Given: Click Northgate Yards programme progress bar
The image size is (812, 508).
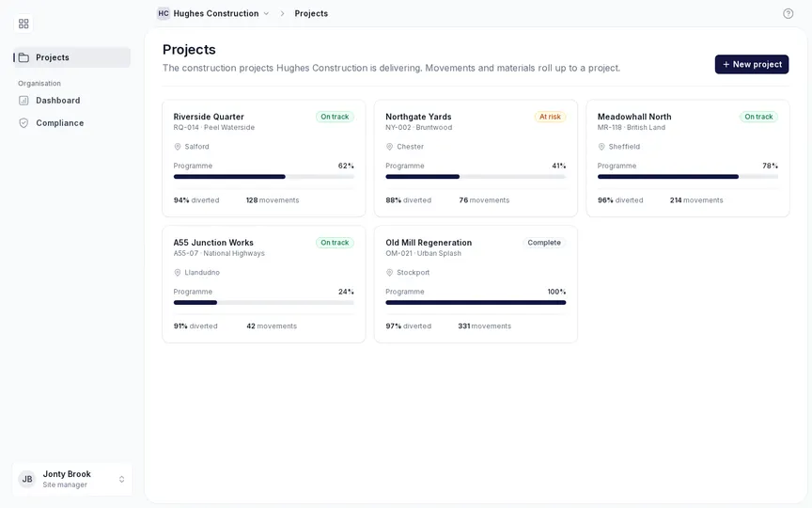Looking at the screenshot, I should coord(476,177).
